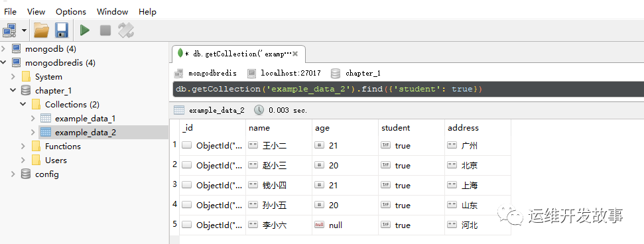Expand the Functions folder
The height and width of the screenshot is (244, 644).
23,147
